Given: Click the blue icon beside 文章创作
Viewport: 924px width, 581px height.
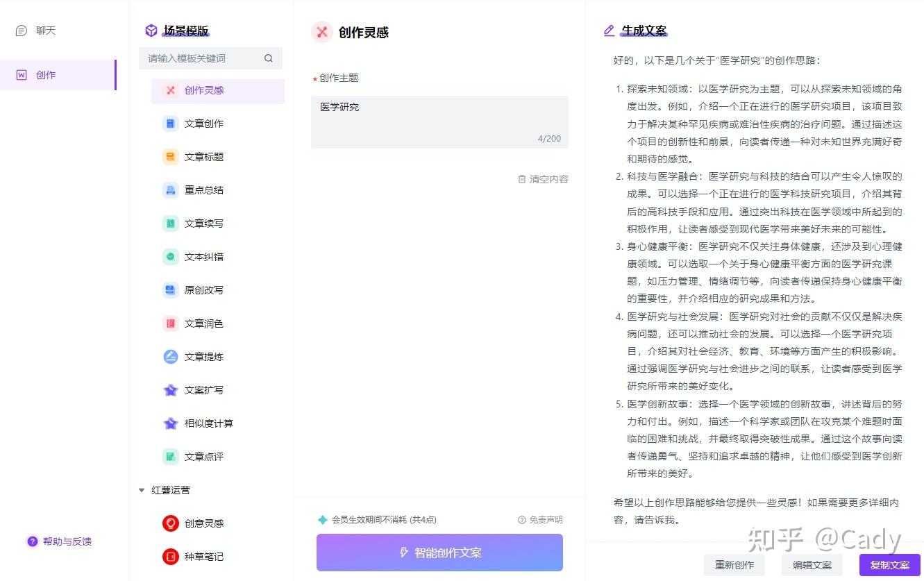Looking at the screenshot, I should [171, 124].
